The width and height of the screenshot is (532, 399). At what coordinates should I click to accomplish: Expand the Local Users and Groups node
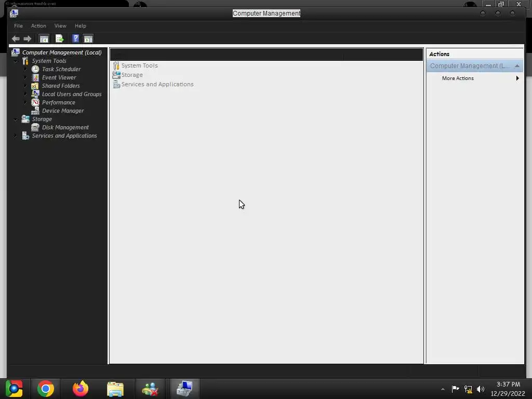[x=25, y=94]
